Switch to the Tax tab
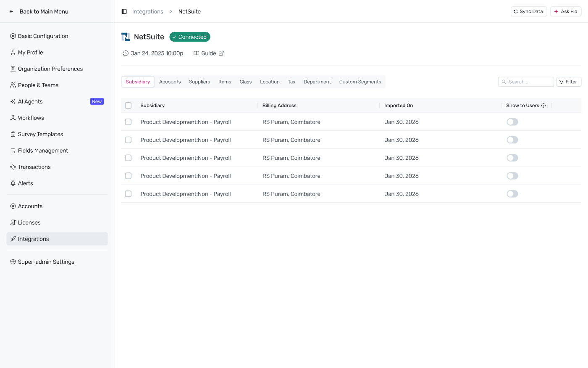Viewport: 588px width, 368px height. 291,82
